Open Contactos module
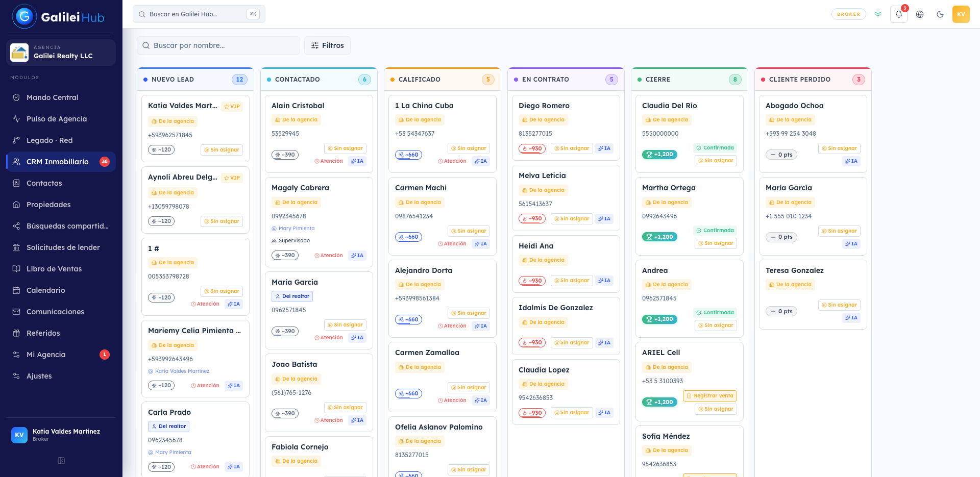This screenshot has width=980, height=477. click(61, 183)
